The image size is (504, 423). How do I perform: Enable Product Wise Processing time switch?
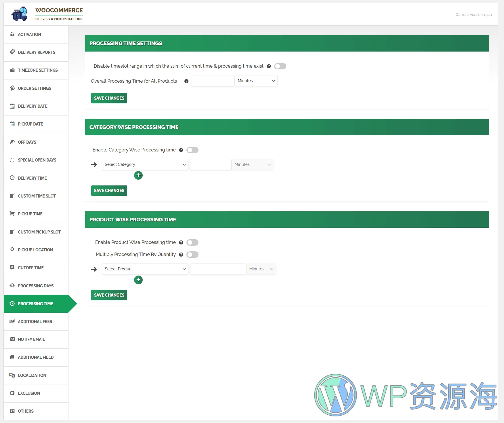[x=192, y=242]
